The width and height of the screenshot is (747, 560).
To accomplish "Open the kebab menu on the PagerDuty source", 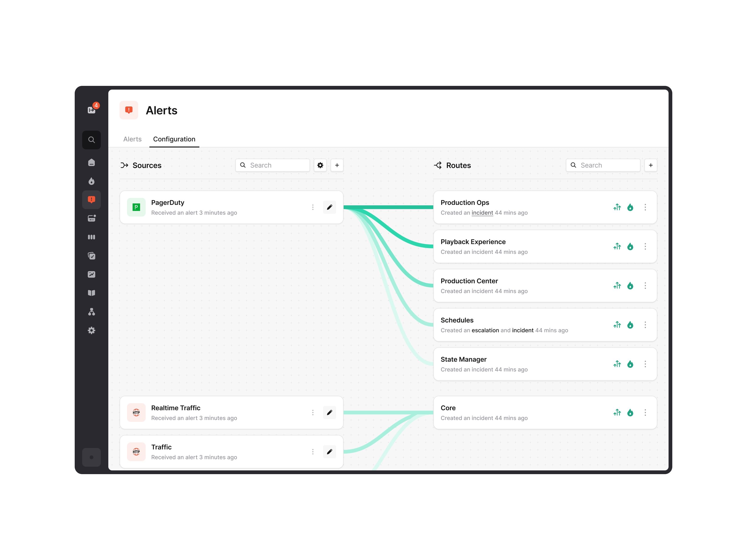I will (313, 207).
